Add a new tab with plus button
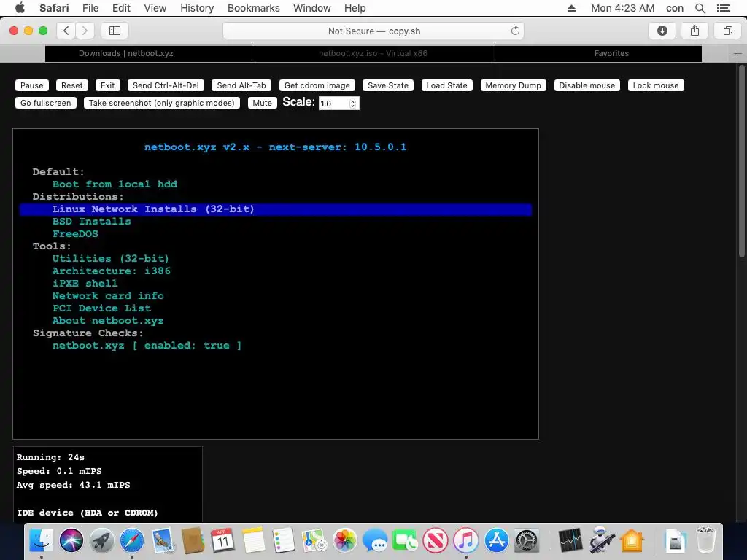Screen dimensions: 747x560 point(738,54)
